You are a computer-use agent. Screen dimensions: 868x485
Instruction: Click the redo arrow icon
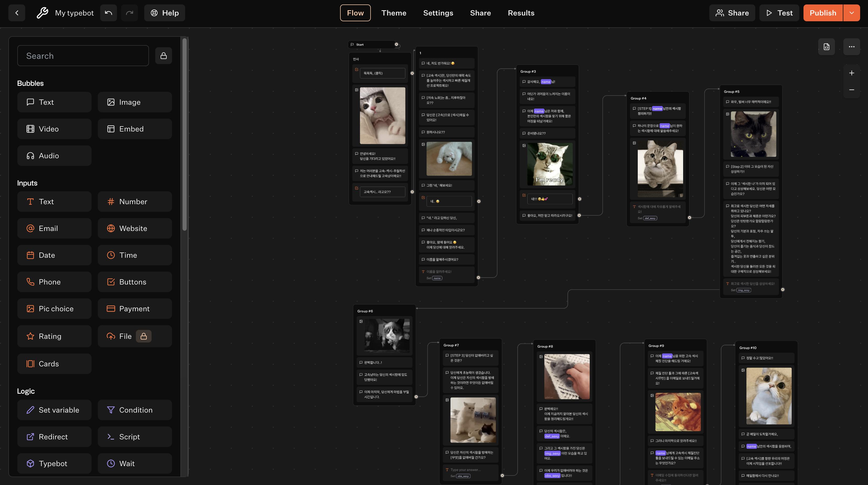pyautogui.click(x=129, y=13)
